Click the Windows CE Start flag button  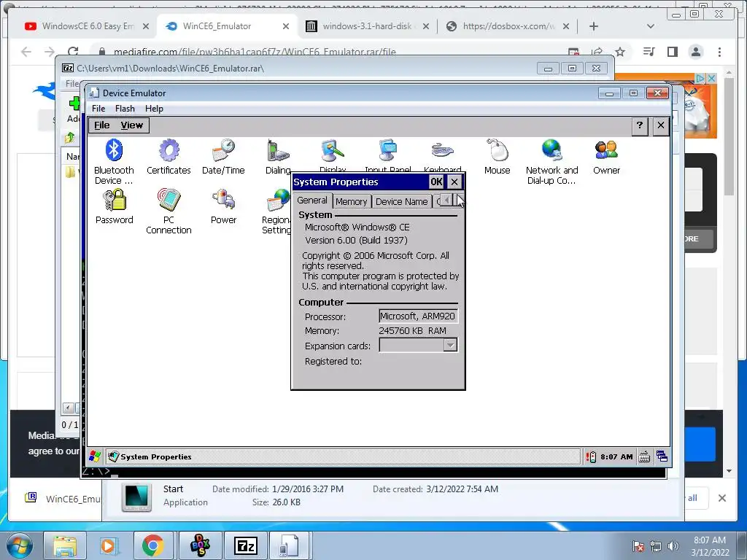point(95,456)
